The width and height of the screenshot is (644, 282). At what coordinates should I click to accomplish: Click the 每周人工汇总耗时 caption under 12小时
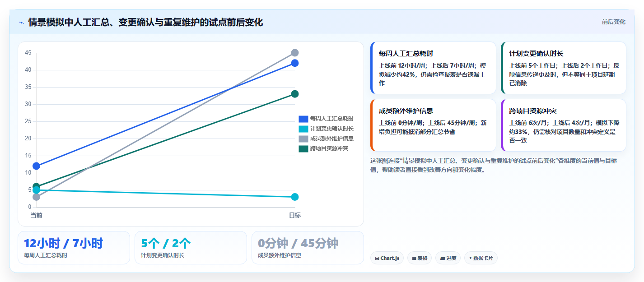[x=46, y=255]
